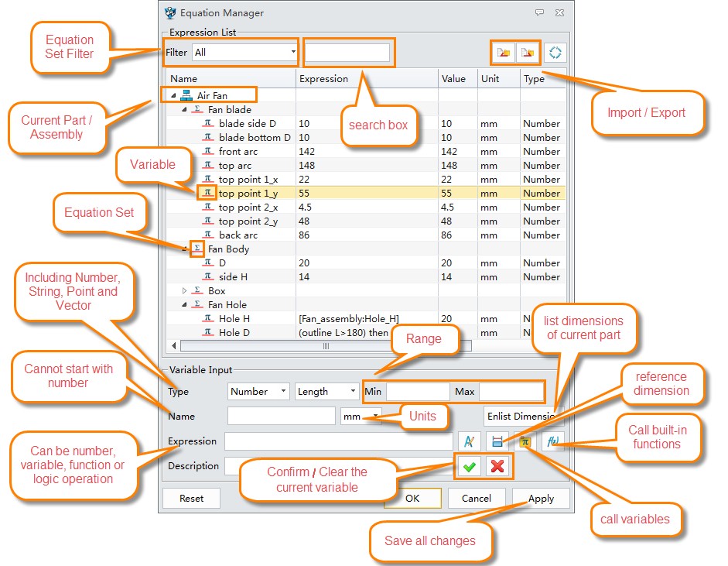This screenshot has height=566, width=728.
Task: Expand the Box equation set
Action: pyautogui.click(x=185, y=291)
